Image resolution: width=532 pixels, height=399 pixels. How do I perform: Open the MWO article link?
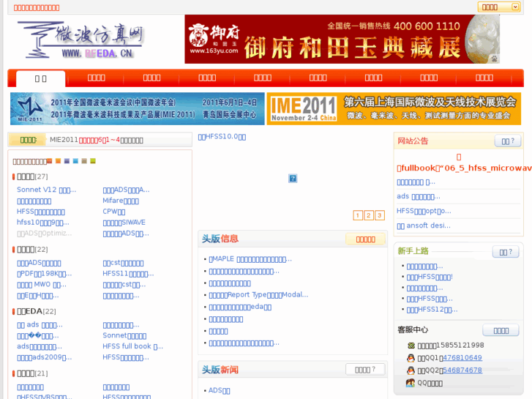click(x=42, y=285)
